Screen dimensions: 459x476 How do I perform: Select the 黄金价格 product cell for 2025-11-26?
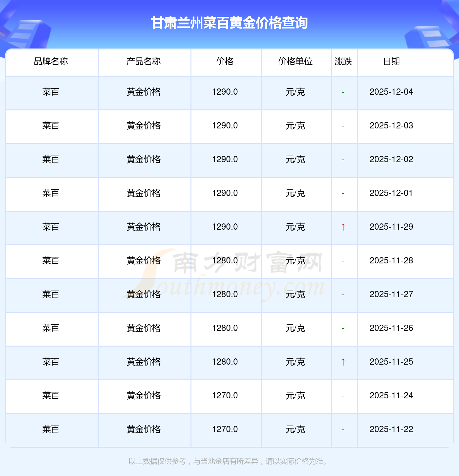(x=144, y=328)
